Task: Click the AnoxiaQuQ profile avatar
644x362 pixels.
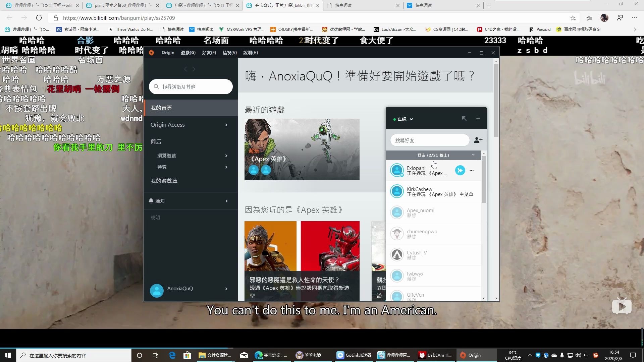Action: pos(157,290)
